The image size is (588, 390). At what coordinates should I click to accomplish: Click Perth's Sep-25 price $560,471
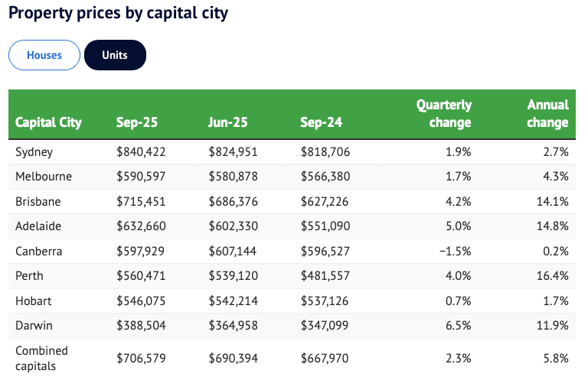pos(141,276)
